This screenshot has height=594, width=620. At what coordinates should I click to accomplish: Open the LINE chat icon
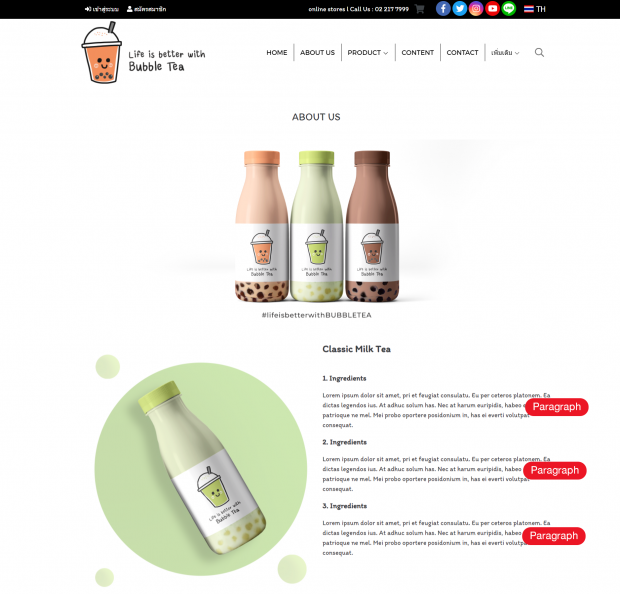(509, 9)
